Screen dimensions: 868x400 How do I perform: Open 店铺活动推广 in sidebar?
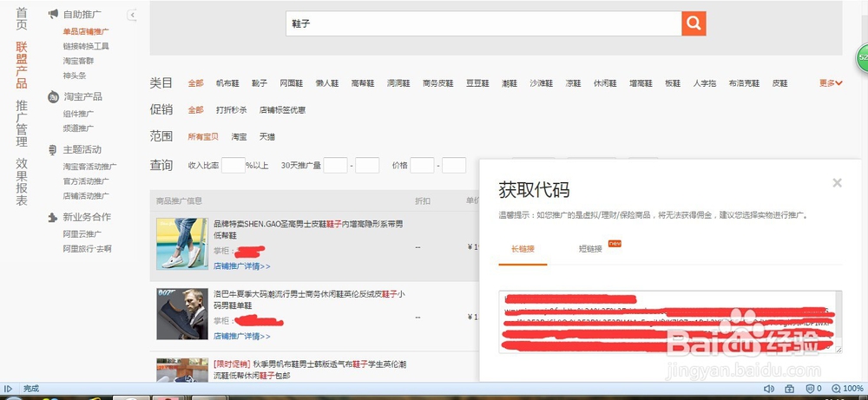(x=86, y=196)
